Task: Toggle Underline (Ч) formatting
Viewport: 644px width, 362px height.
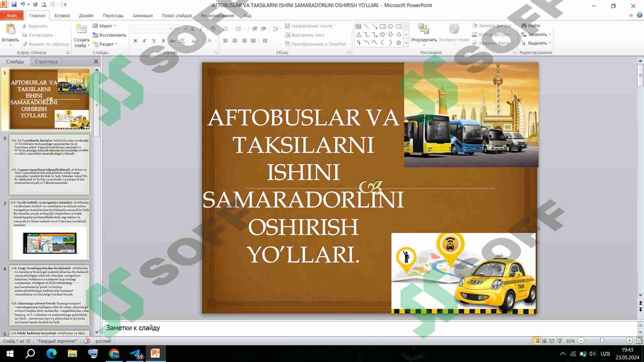Action: tap(154, 41)
